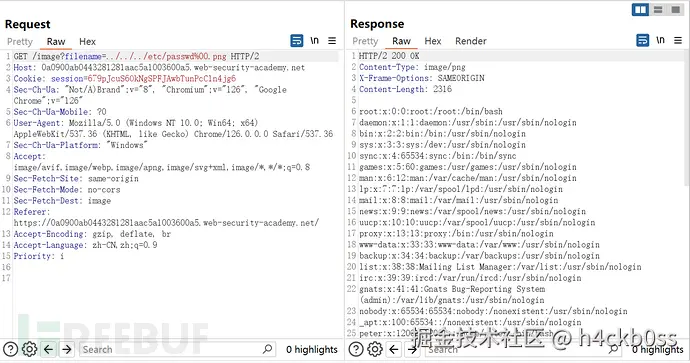Click the games:x:5:60 passwd entry

pos(468,167)
